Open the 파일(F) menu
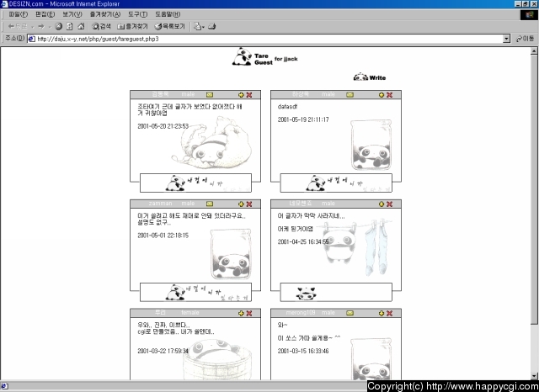The image size is (539, 392). click(x=19, y=14)
